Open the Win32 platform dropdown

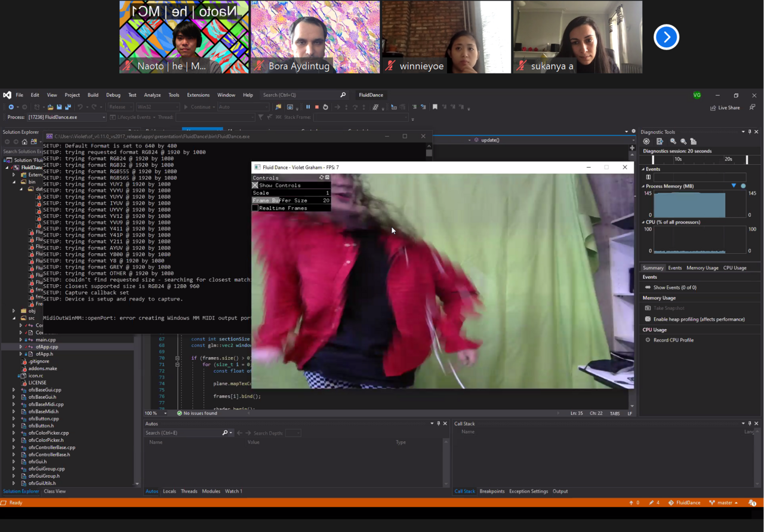(x=157, y=107)
